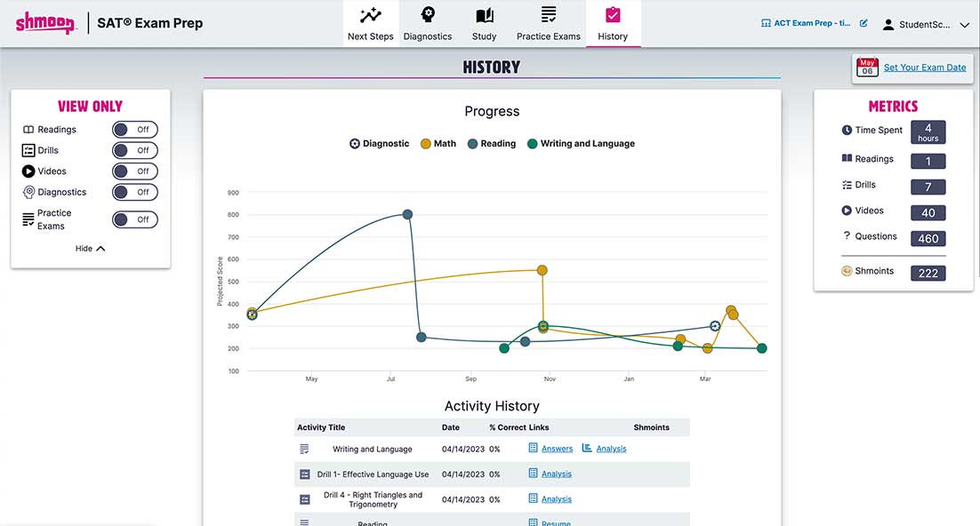Click the calendar icon for exam date

(867, 68)
